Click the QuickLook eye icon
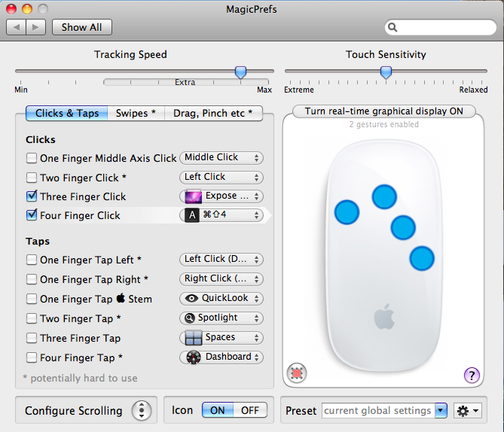 click(191, 298)
